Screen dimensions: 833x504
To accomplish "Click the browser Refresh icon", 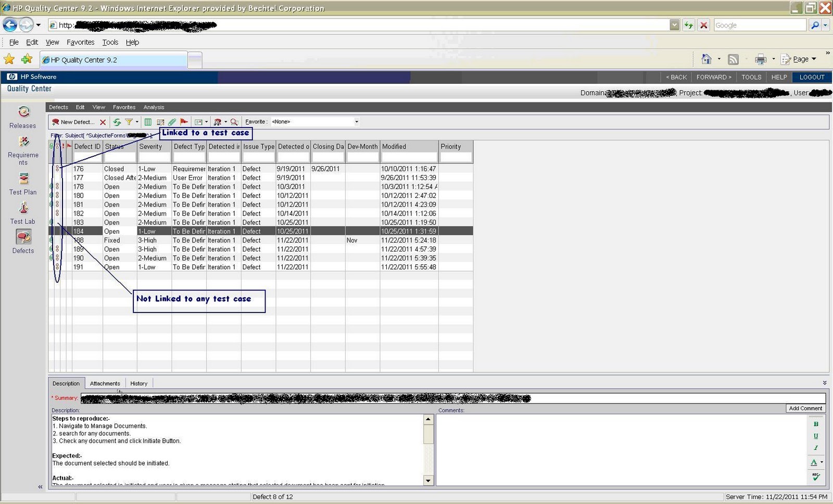I will pyautogui.click(x=689, y=25).
